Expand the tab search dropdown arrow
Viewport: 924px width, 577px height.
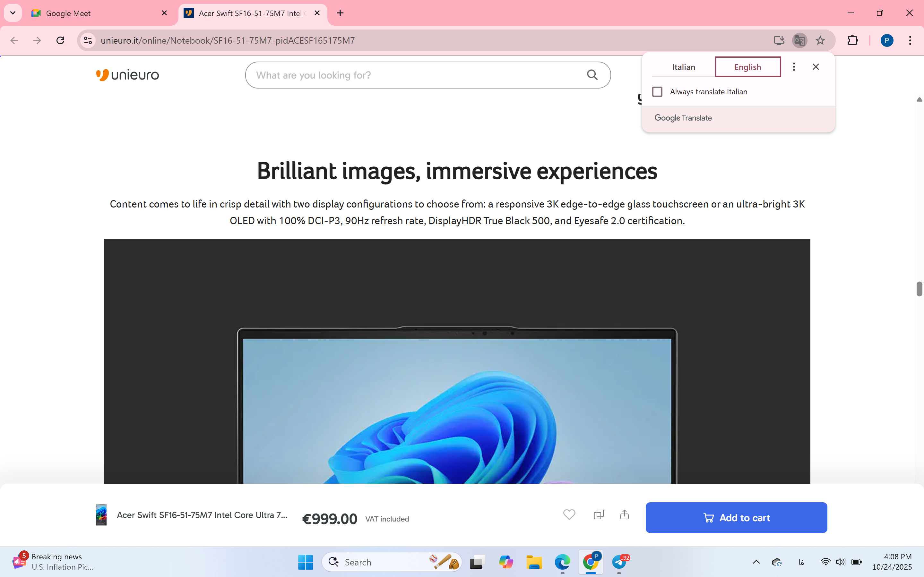pyautogui.click(x=13, y=13)
